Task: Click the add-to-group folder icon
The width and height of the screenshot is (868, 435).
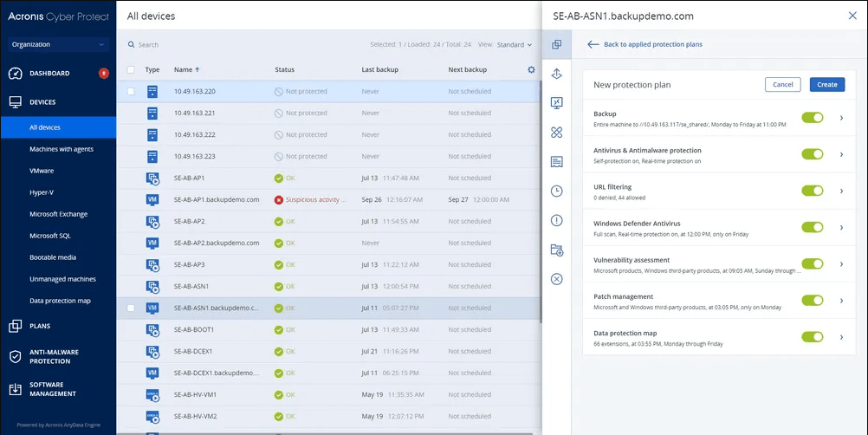Action: tap(556, 250)
